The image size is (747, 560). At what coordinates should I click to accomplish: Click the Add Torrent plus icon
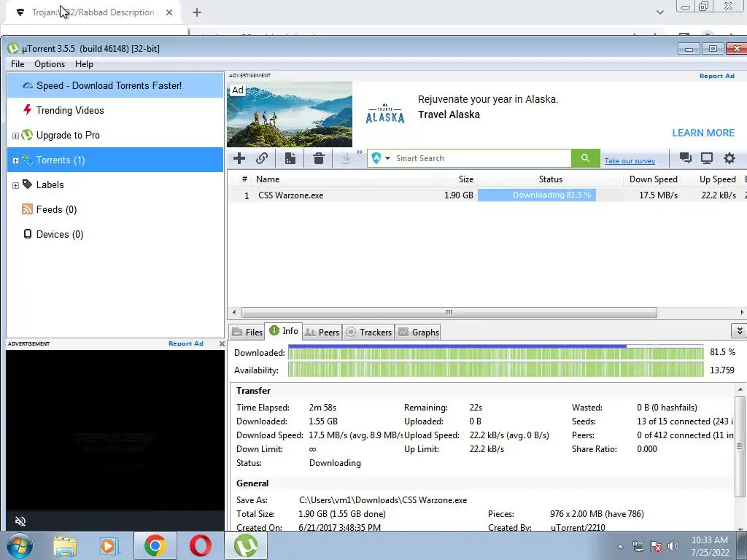click(x=239, y=158)
